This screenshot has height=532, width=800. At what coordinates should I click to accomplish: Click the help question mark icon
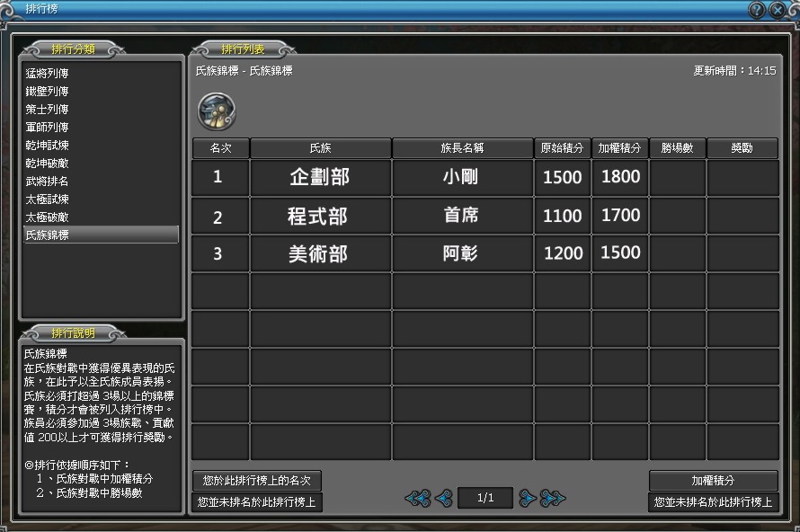(x=757, y=10)
